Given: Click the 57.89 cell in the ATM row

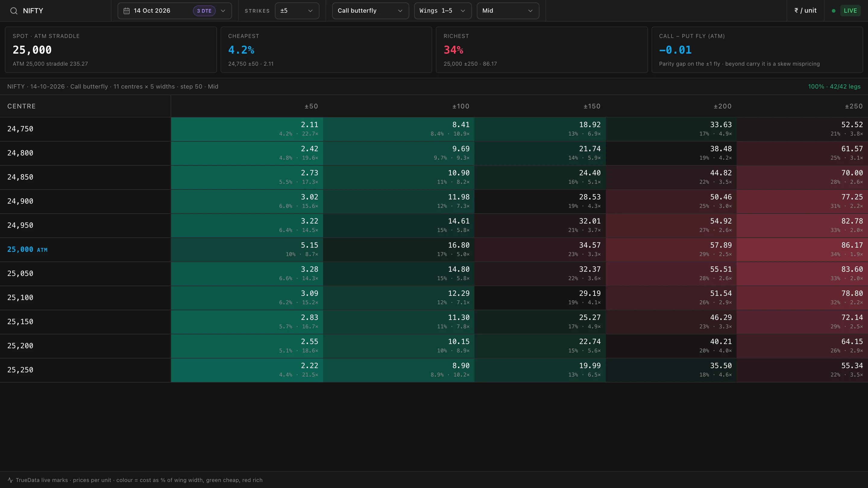Looking at the screenshot, I should [671, 249].
